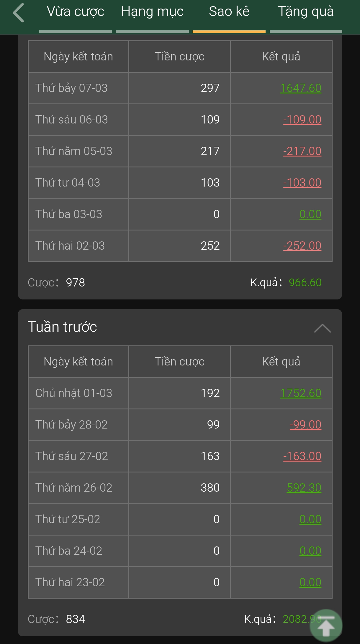This screenshot has height=644, width=360.
Task: Tap the back arrow icon
Action: [18, 13]
